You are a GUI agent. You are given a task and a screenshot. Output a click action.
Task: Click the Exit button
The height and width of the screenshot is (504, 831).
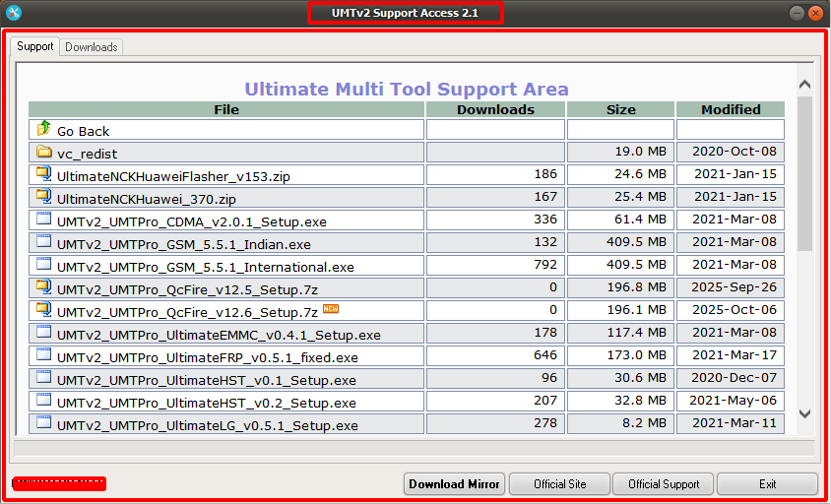[767, 484]
